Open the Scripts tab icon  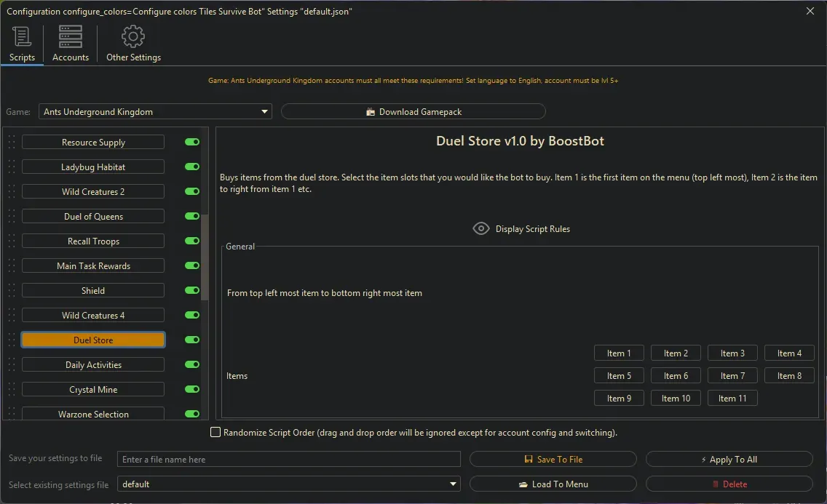pos(22,36)
